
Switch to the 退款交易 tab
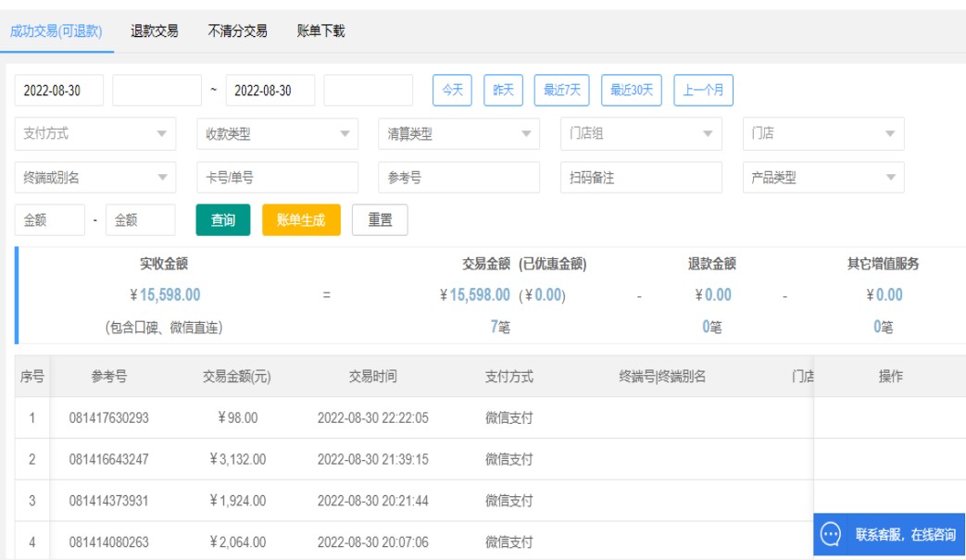(155, 31)
